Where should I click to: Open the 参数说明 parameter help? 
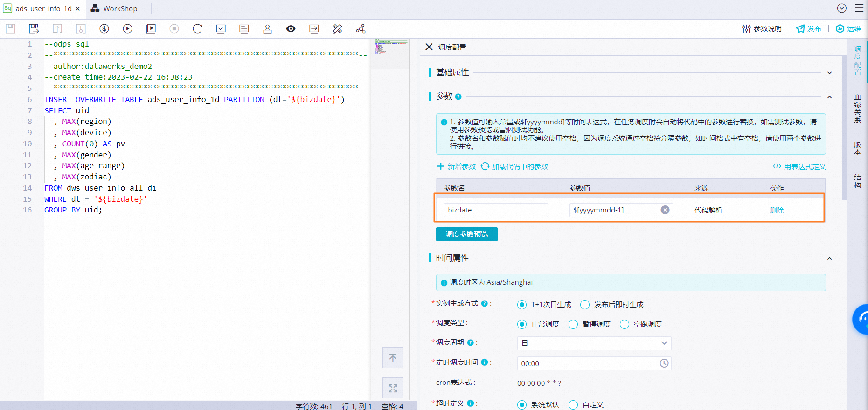point(762,29)
